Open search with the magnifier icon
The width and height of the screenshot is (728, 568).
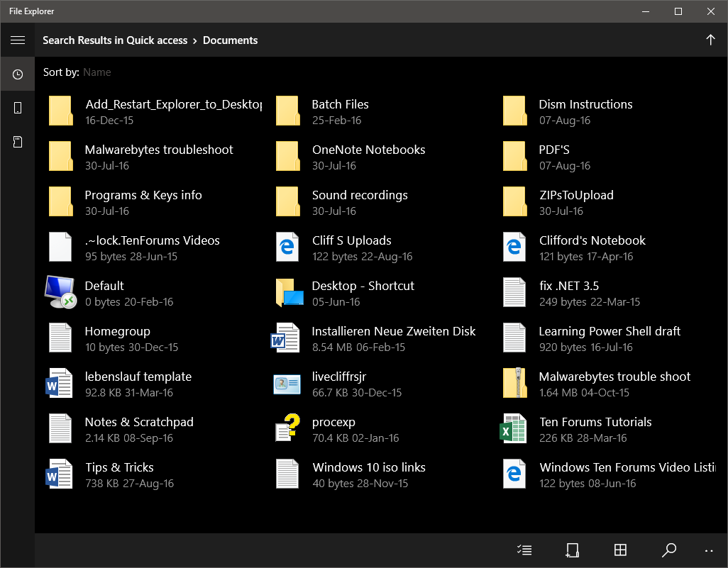click(668, 550)
